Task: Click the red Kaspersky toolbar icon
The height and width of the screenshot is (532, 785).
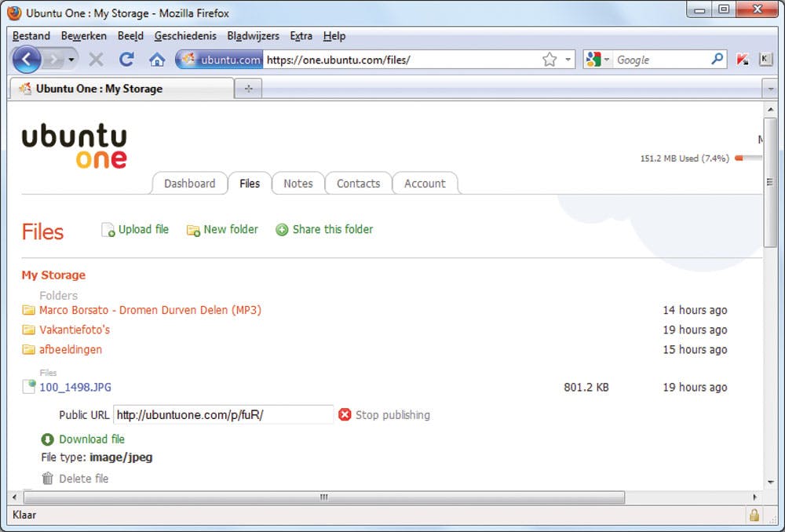Action: pyautogui.click(x=742, y=60)
